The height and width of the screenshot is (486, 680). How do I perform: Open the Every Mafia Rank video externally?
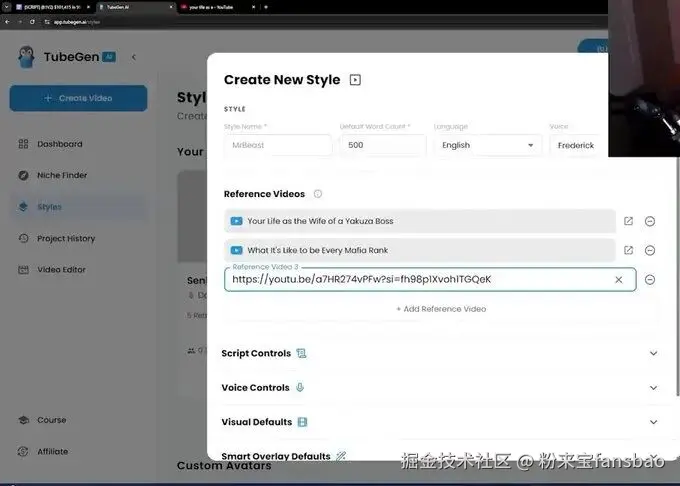[628, 250]
